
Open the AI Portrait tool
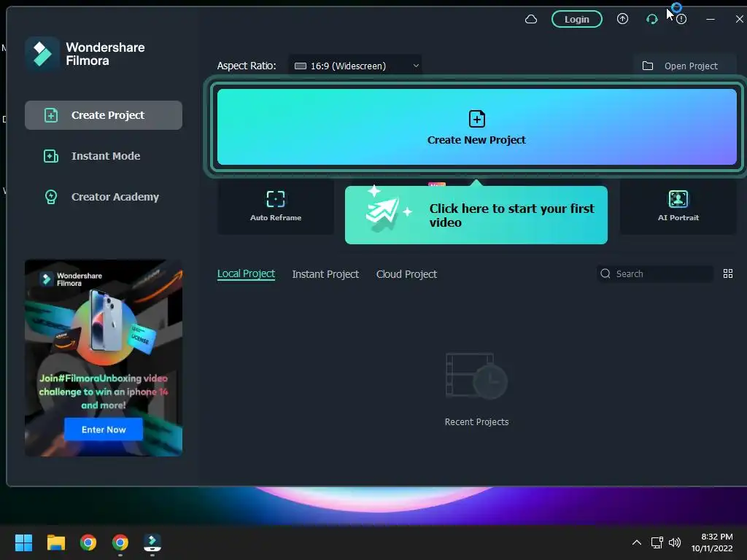click(x=678, y=206)
